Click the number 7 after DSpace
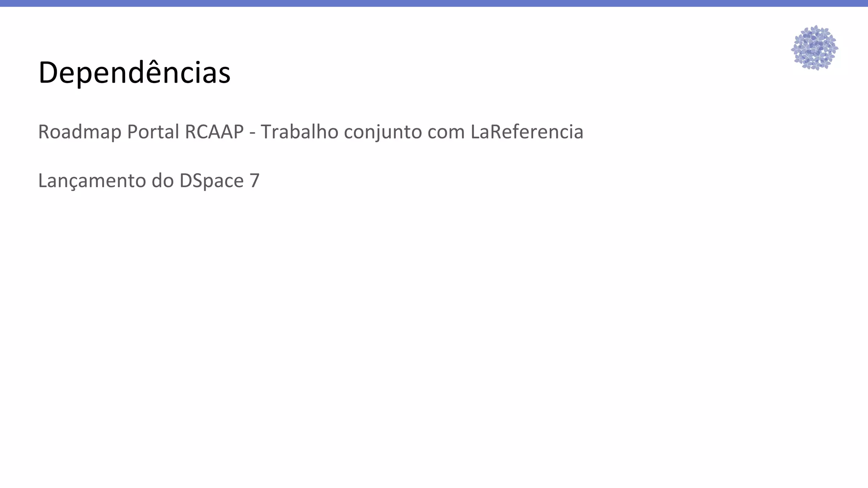 pos(254,181)
